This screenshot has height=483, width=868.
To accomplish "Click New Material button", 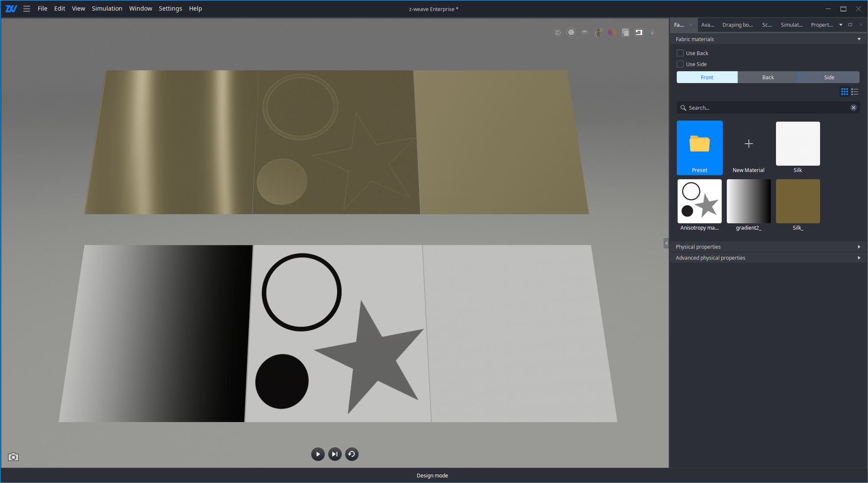I will click(748, 148).
